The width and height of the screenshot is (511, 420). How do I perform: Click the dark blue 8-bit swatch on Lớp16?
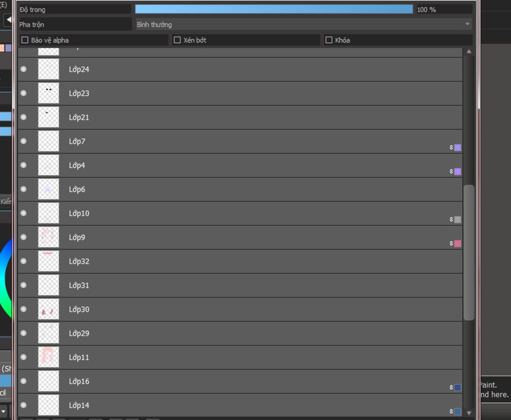(x=458, y=388)
